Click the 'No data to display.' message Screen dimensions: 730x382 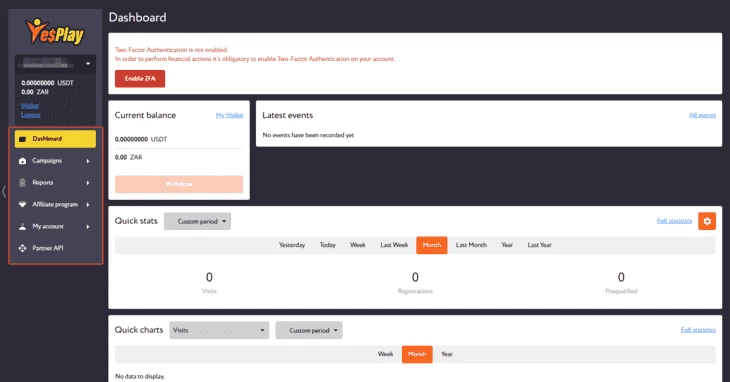point(140,376)
